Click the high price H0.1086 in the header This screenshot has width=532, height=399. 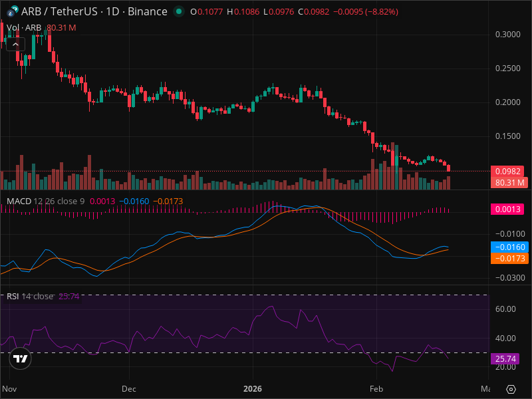(243, 12)
